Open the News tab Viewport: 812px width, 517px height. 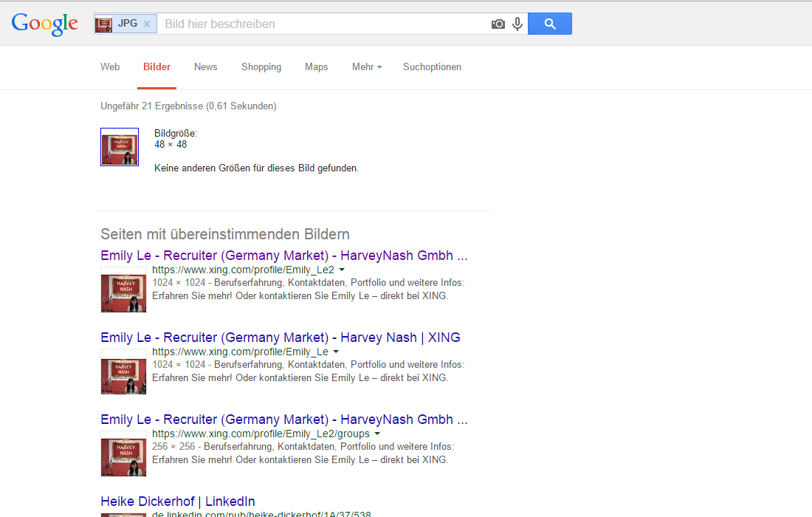(x=206, y=66)
